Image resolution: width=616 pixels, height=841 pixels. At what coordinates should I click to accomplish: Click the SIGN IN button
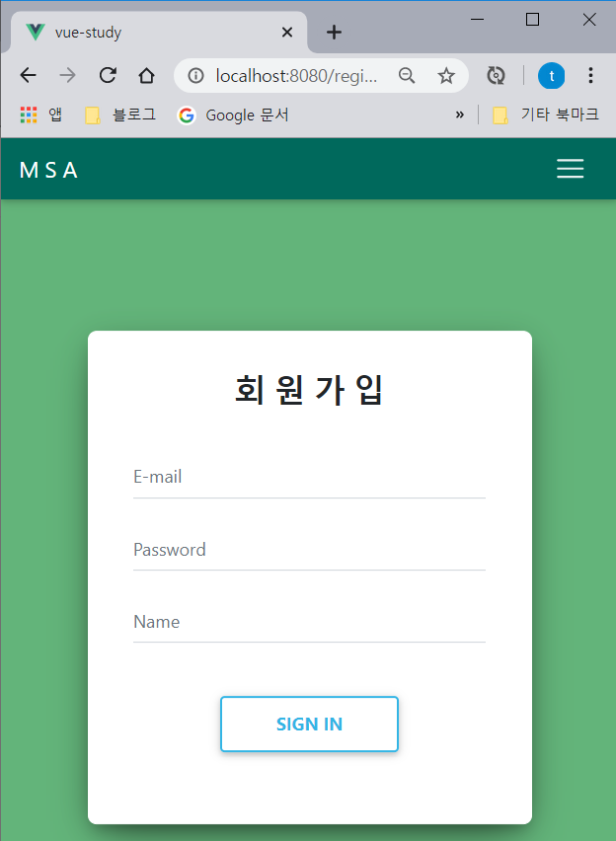309,725
